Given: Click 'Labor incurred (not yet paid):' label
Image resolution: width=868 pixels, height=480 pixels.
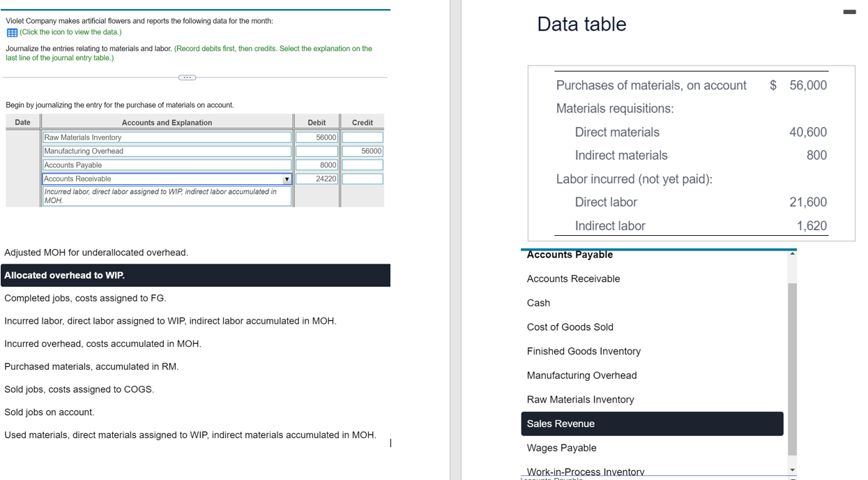Looking at the screenshot, I should point(634,179).
